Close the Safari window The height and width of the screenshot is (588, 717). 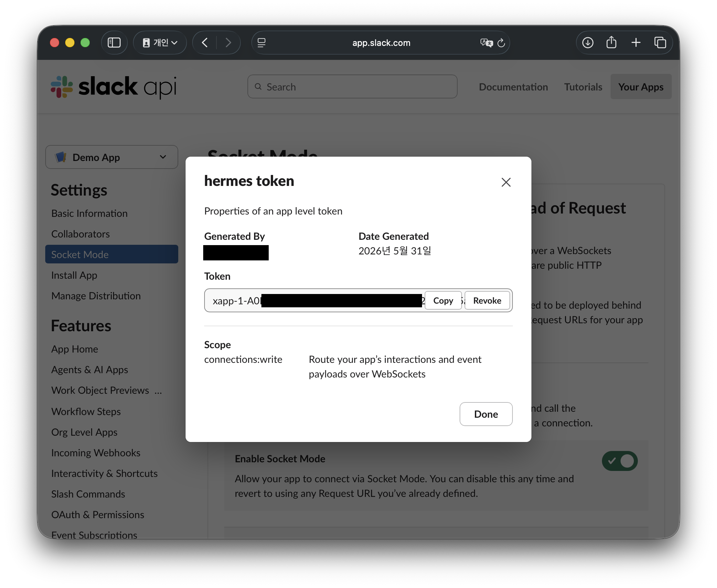[55, 43]
